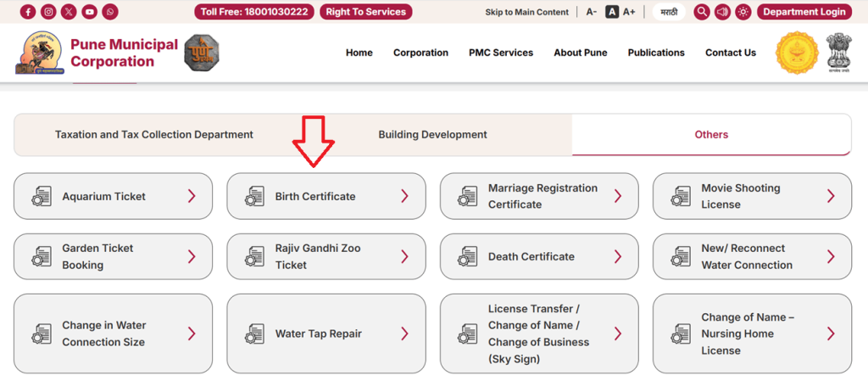Open the Pune Municipal Corporation title text
This screenshot has height=381, width=868.
tap(124, 53)
